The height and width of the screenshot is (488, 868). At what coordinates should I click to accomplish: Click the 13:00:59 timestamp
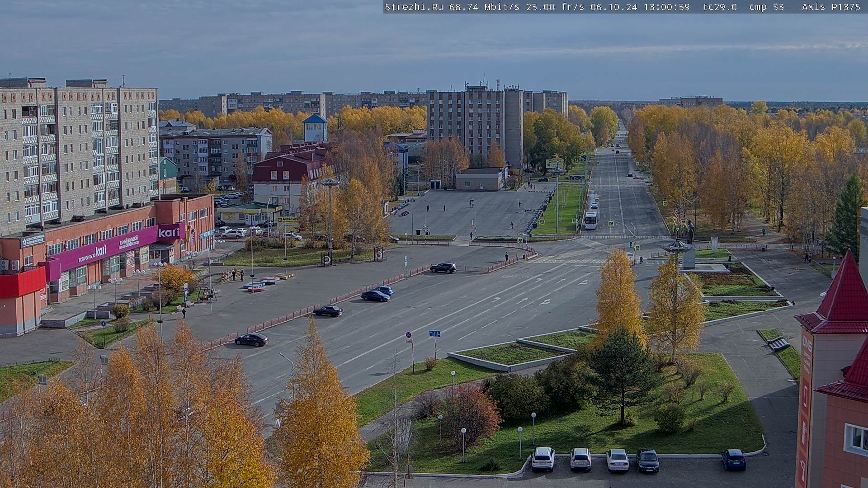[x=666, y=7]
